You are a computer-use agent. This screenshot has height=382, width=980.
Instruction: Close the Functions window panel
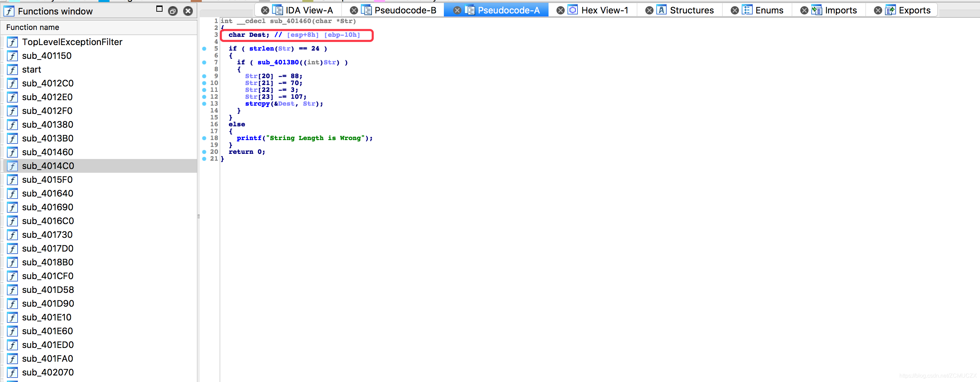click(188, 11)
